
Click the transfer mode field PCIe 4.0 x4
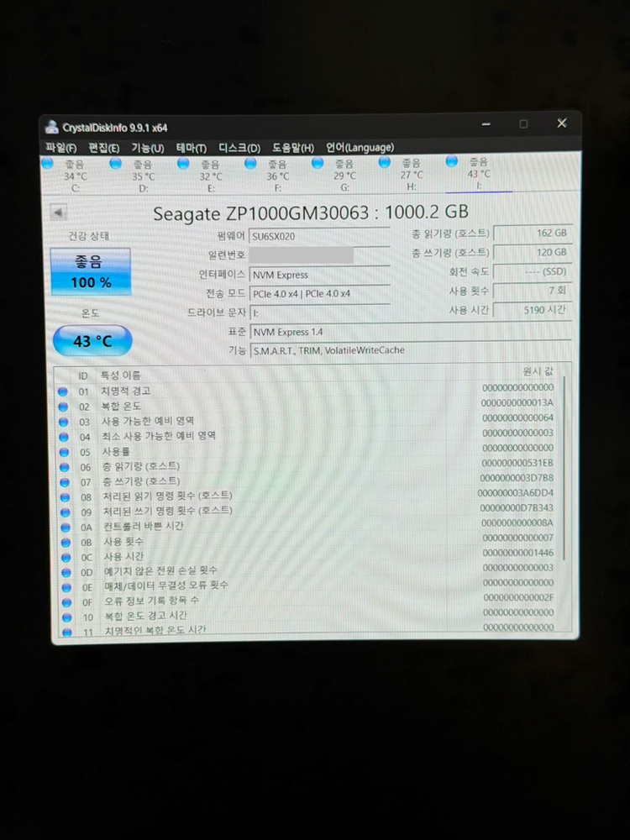pyautogui.click(x=319, y=293)
